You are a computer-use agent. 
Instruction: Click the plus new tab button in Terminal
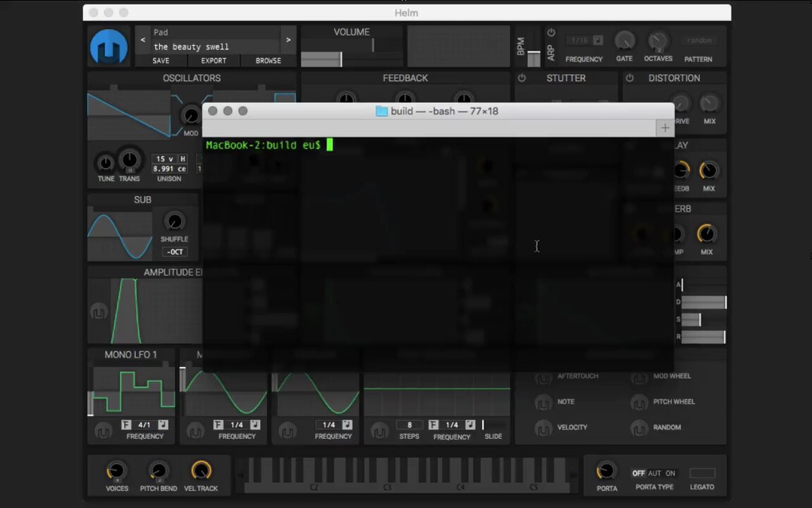(665, 128)
